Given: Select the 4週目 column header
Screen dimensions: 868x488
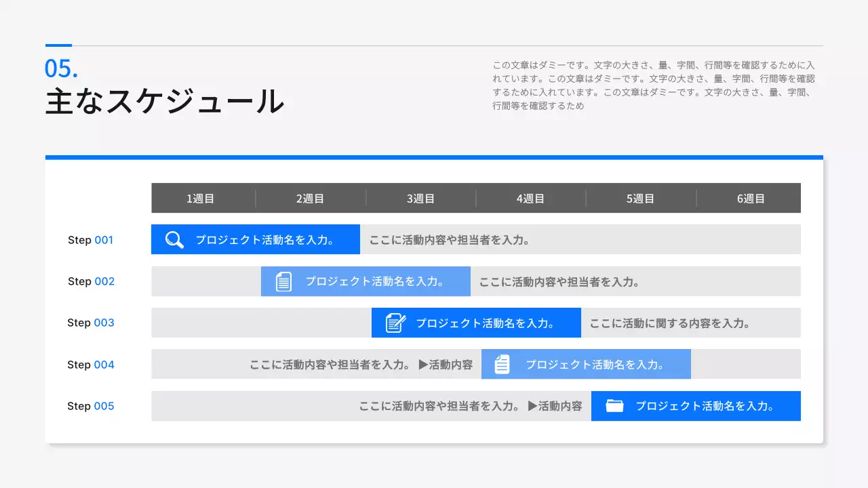Looking at the screenshot, I should [x=531, y=198].
